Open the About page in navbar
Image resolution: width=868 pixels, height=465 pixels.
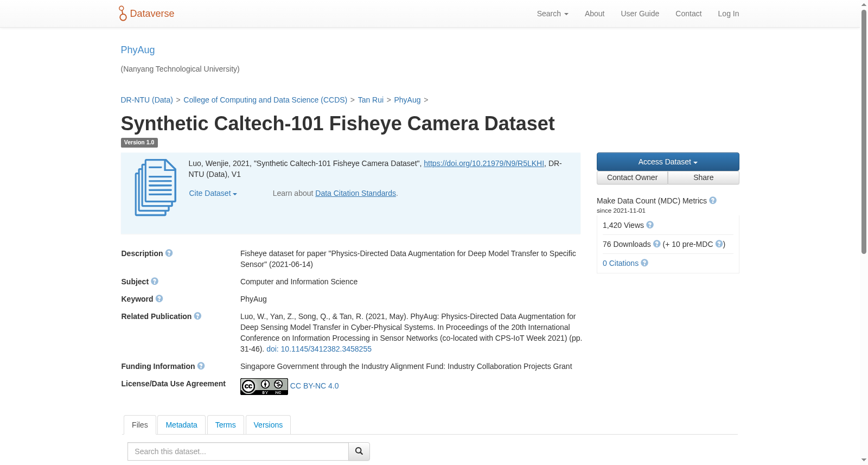click(595, 14)
